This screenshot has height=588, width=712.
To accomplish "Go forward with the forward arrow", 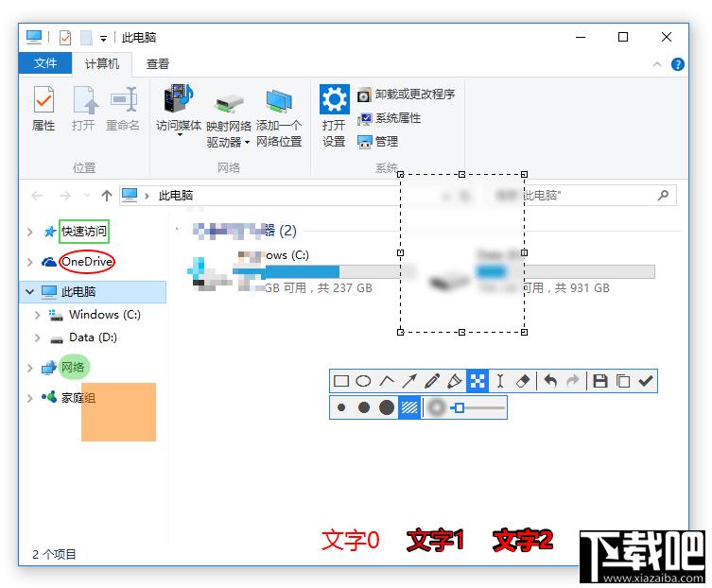I will point(65,196).
